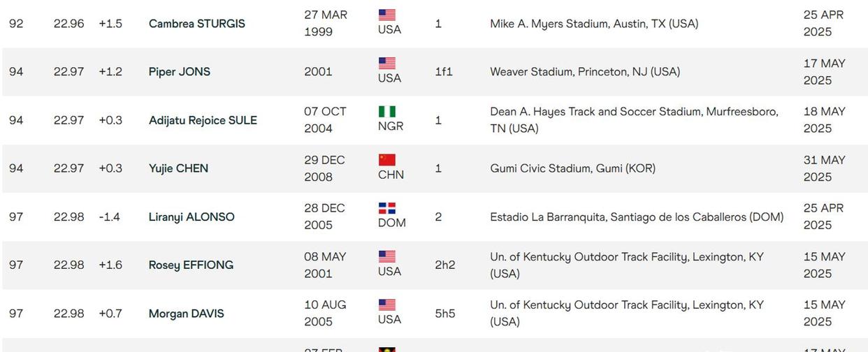This screenshot has height=352, width=868.
Task: Click the Weaver Stadium, Princeton venue text
Action: click(585, 72)
